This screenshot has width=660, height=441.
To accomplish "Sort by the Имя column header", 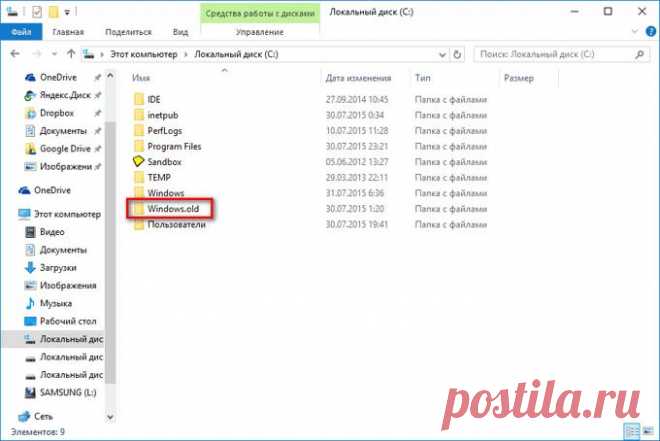I will pos(141,78).
